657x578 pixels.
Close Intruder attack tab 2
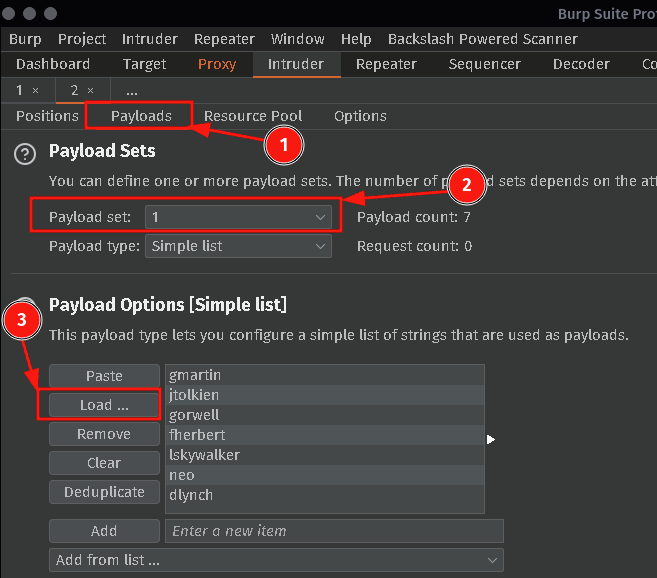[x=89, y=90]
